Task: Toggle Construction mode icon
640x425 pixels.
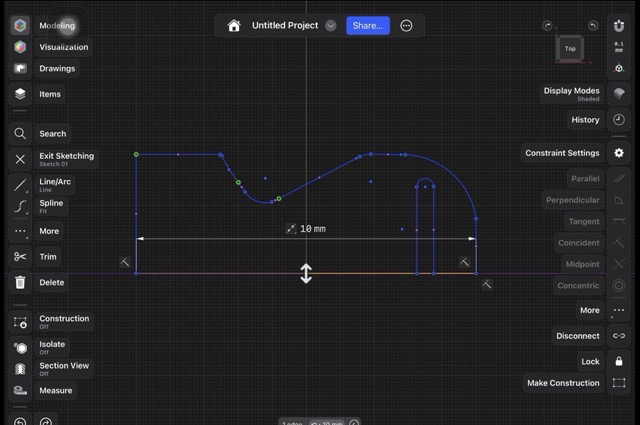Action: coord(20,322)
